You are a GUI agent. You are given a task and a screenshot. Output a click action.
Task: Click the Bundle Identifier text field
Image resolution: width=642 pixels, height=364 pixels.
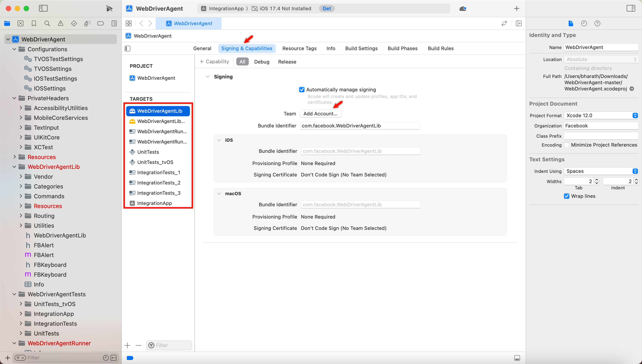pyautogui.click(x=359, y=126)
